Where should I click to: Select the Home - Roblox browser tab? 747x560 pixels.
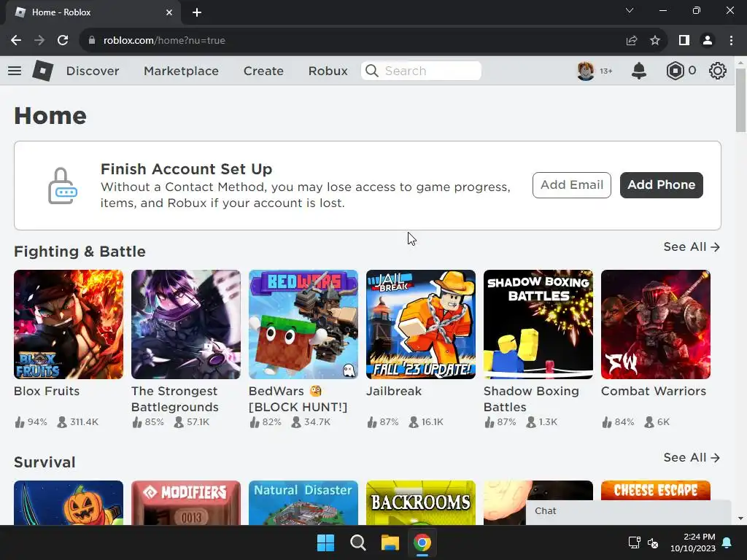tap(93, 12)
